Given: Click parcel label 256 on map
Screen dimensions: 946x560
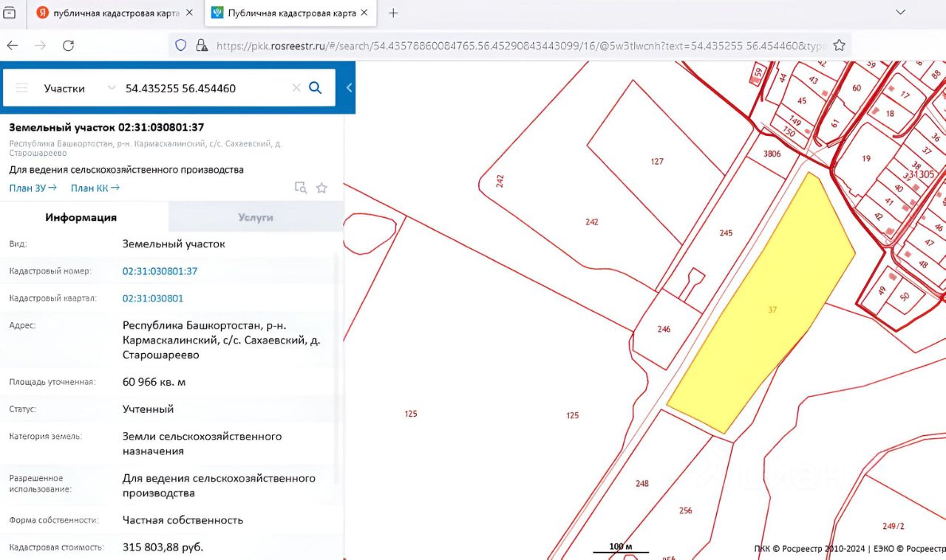Looking at the screenshot, I should pos(685,511).
